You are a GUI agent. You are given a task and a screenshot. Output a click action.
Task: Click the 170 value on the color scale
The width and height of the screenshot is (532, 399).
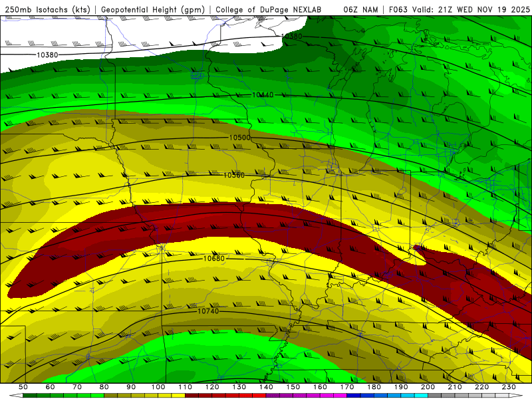tap(347, 387)
